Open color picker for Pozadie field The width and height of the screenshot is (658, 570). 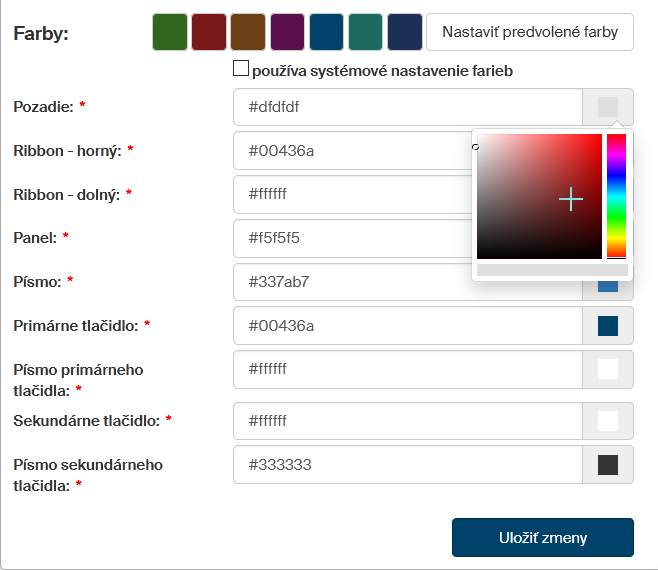(607, 107)
